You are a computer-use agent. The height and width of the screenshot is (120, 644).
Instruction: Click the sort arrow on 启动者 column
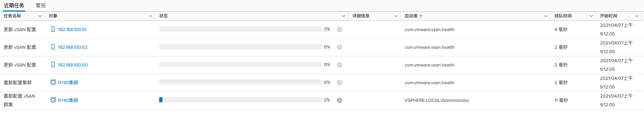pos(421,16)
